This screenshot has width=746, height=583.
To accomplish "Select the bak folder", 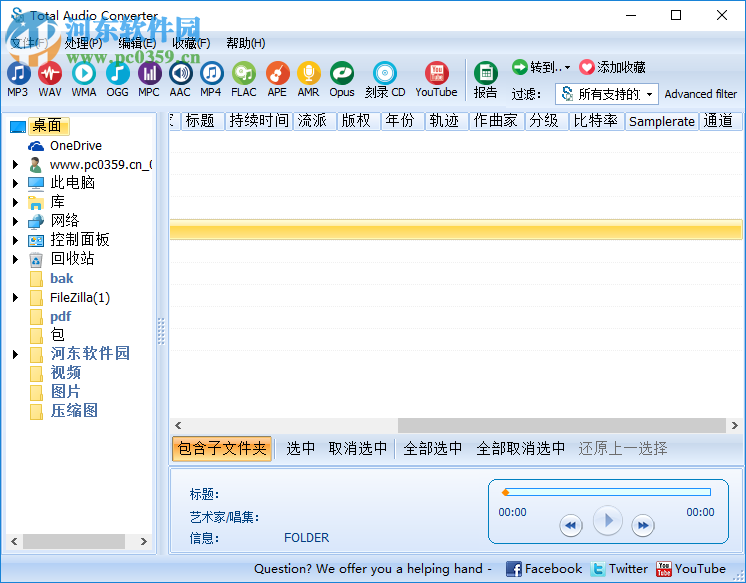I will click(61, 278).
